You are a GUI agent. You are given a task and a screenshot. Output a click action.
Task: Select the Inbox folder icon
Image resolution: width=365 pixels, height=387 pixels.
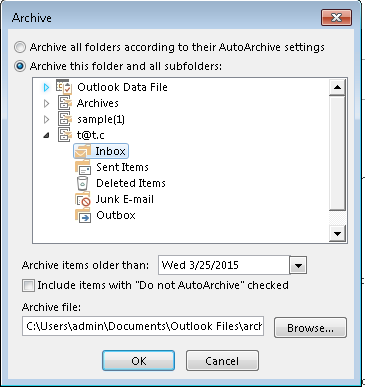82,151
